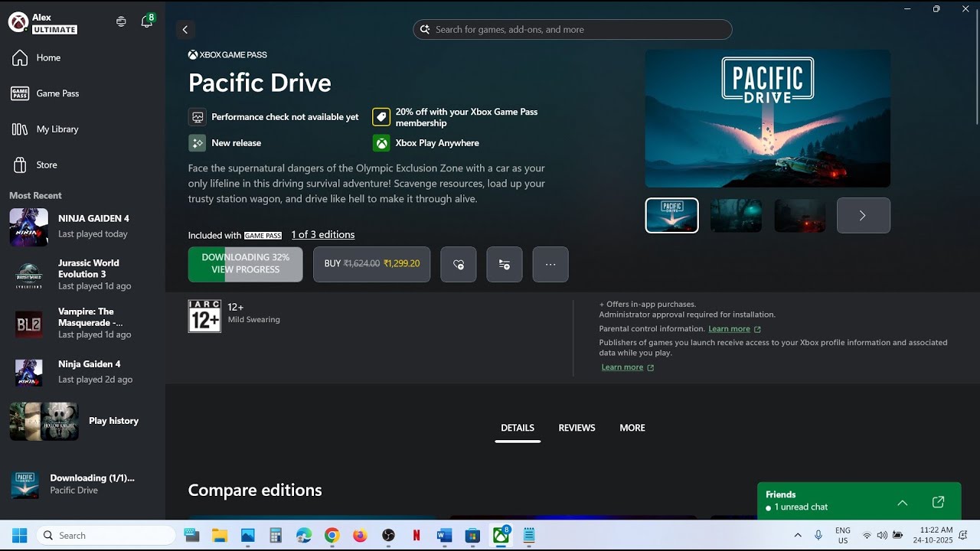Click the printer-shaped icon beside Alex's profile
Viewport: 980px width, 551px height.
click(121, 21)
